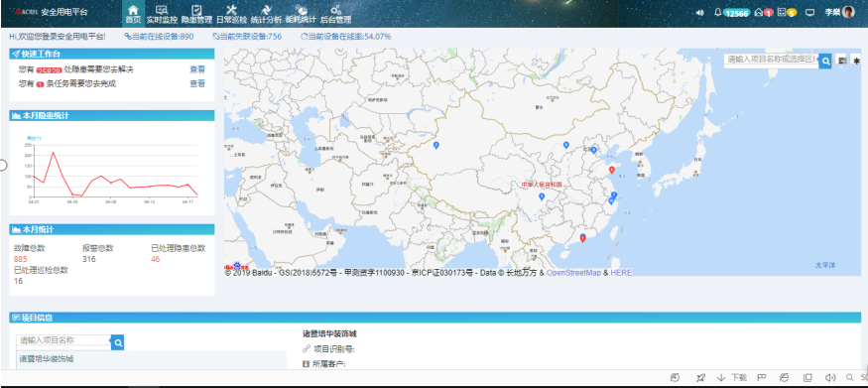
Task: Open the mail icon with badge 1
Action: (x=764, y=13)
